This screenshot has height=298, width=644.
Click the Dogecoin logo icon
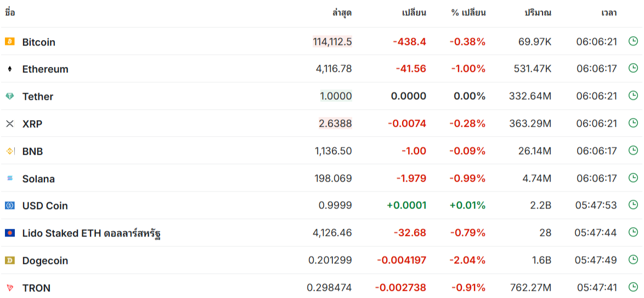coord(9,260)
